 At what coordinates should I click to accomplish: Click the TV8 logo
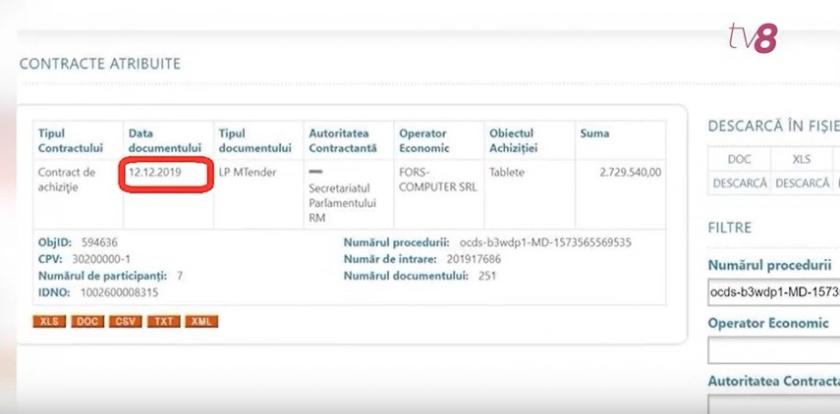(x=752, y=37)
